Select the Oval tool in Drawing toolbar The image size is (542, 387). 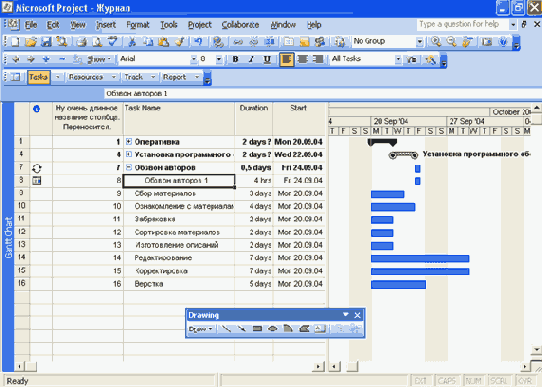click(x=272, y=329)
